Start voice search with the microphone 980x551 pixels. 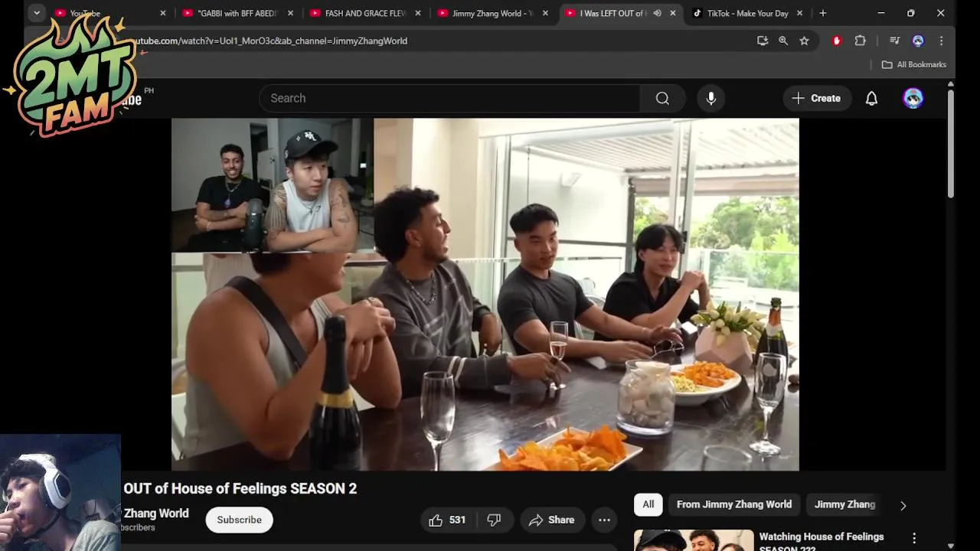[711, 98]
